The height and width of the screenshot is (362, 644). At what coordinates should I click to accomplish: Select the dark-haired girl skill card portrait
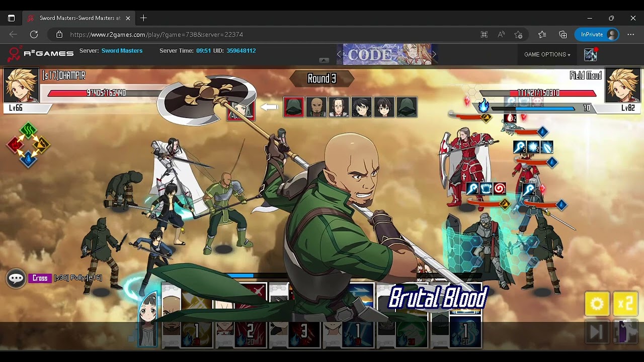tap(148, 320)
